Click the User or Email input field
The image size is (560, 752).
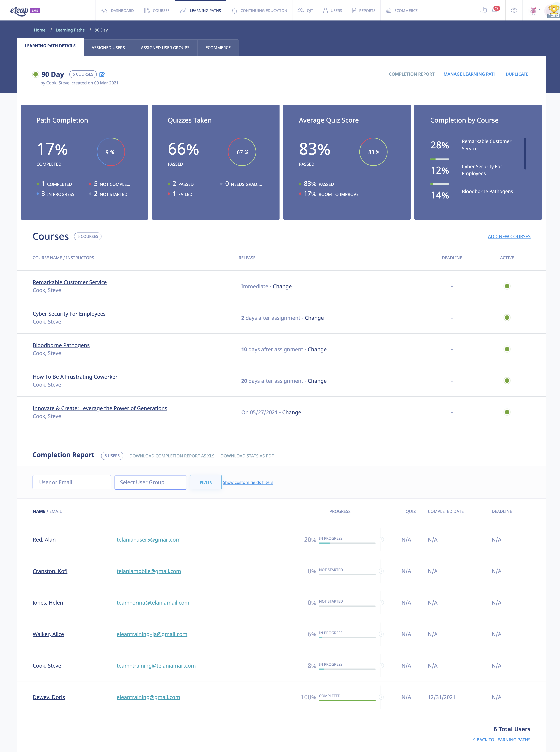tap(72, 482)
